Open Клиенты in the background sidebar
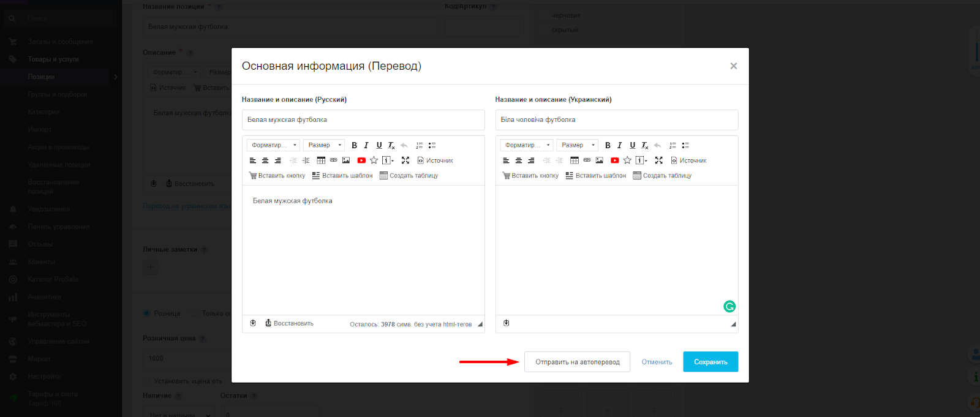This screenshot has width=980, height=417. pos(41,261)
